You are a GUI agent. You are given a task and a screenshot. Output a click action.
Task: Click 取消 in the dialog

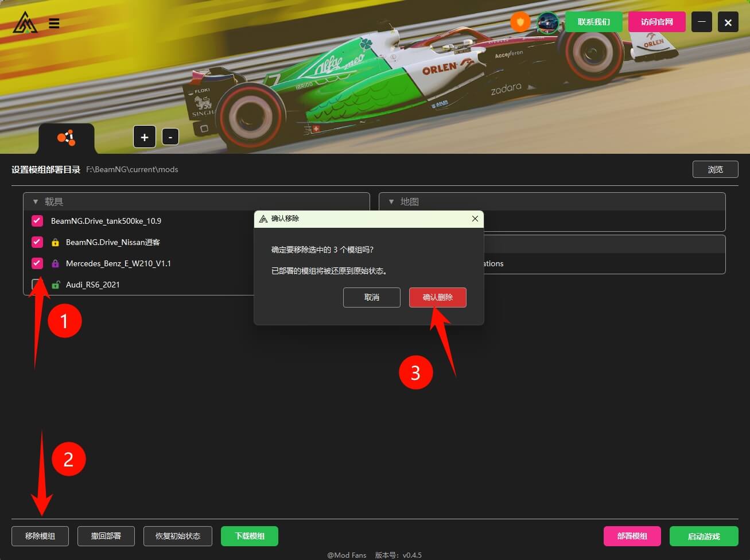pos(372,297)
